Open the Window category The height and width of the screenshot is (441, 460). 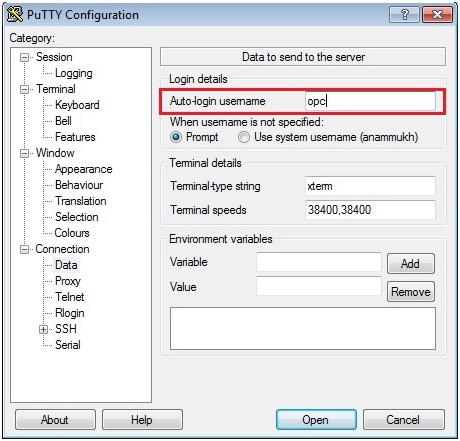click(55, 153)
